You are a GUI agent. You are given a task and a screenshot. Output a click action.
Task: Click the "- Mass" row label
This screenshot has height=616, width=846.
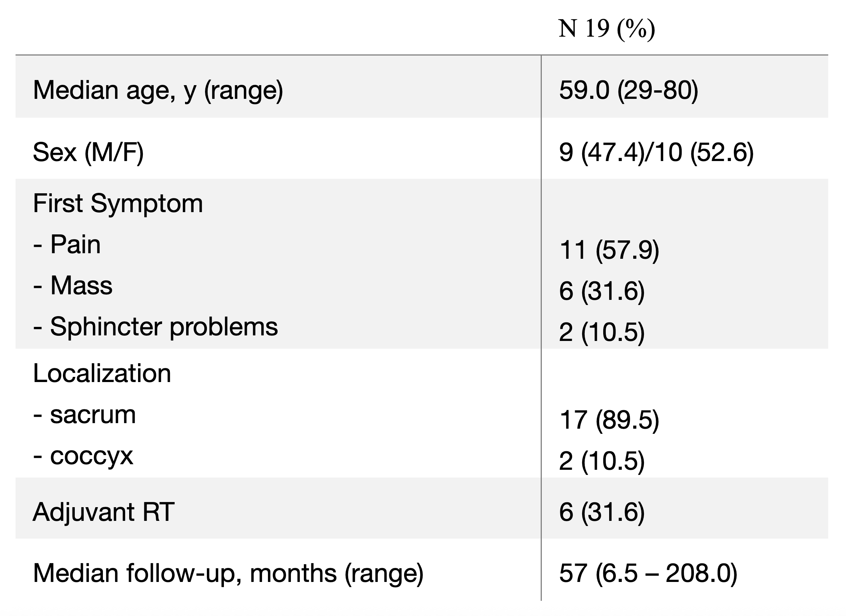(x=73, y=286)
